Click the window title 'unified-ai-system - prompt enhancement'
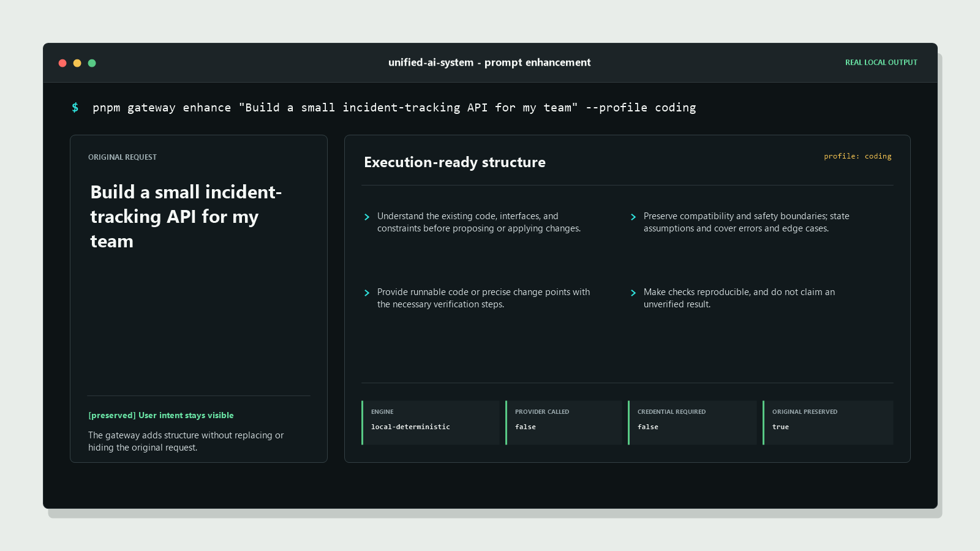This screenshot has height=551, width=980. [489, 62]
